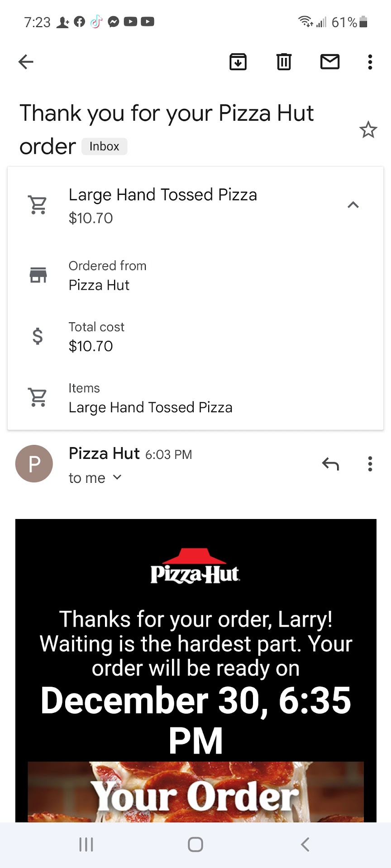The height and width of the screenshot is (868, 391).
Task: Tap the Pizza Hut sender avatar
Action: coord(34,464)
